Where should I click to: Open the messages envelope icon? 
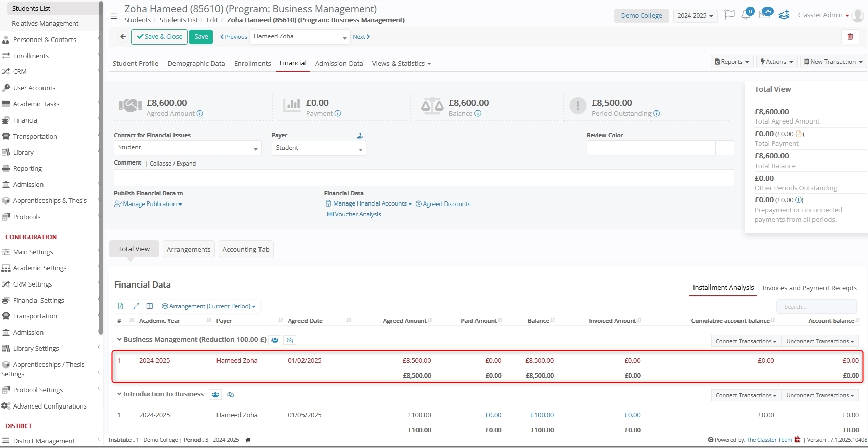764,15
